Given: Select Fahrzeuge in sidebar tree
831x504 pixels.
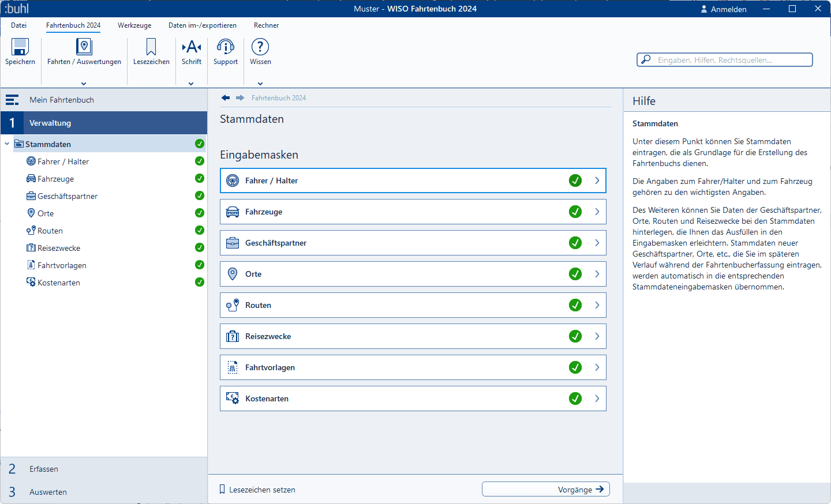Looking at the screenshot, I should [55, 179].
